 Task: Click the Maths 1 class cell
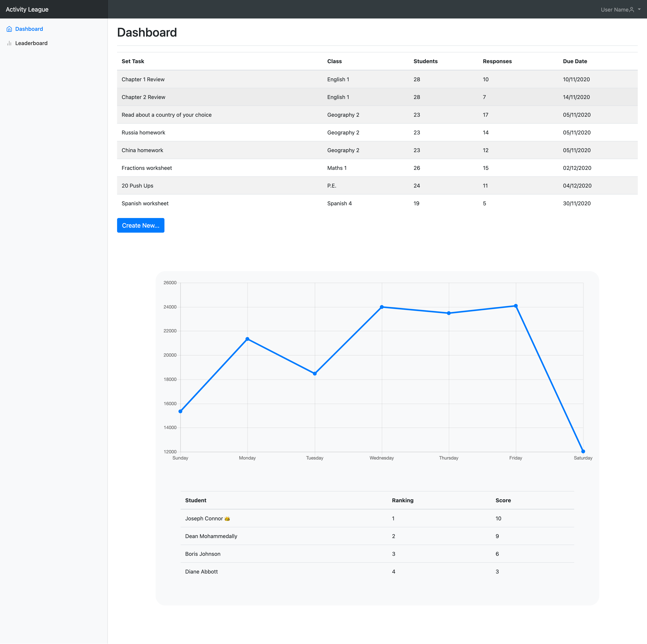click(337, 168)
